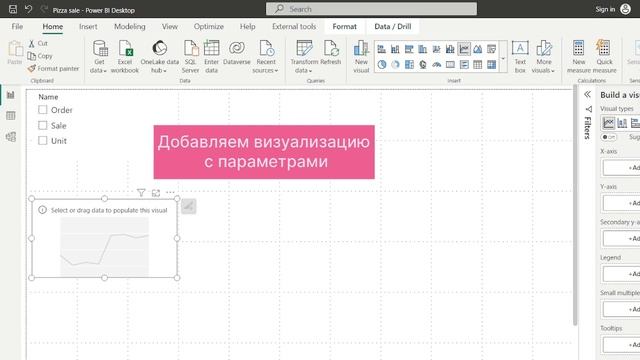This screenshot has width=640, height=360.
Task: Insert a table visual from gallery
Action: 478,64
